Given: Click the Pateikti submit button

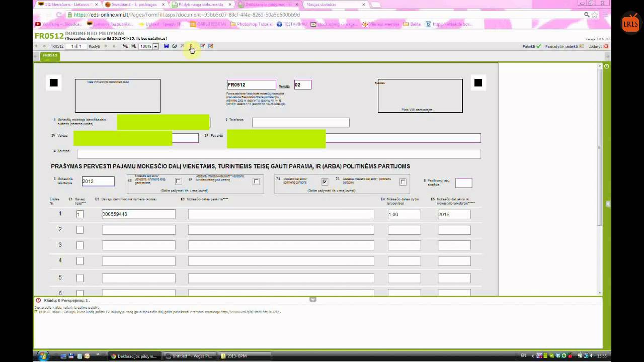Looking at the screenshot, I should tap(531, 46).
